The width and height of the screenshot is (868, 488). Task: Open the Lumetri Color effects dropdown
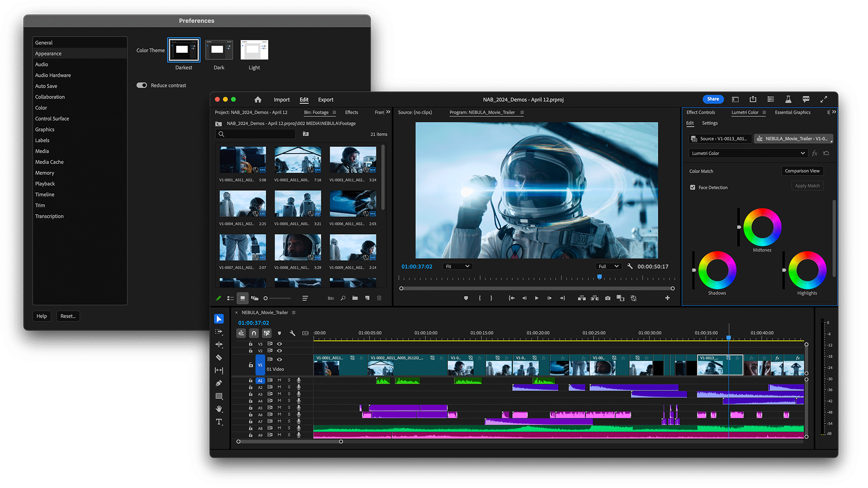[x=748, y=153]
